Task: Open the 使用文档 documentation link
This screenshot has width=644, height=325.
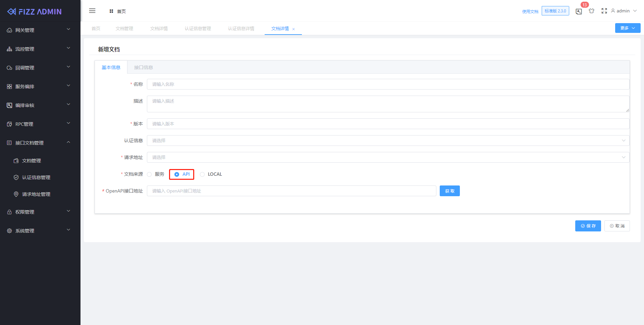Action: (530, 11)
